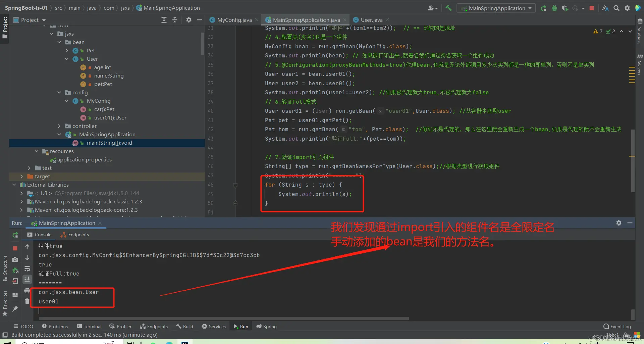The image size is (644, 344).
Task: Rerun the application in the Run panel
Action: [15, 235]
